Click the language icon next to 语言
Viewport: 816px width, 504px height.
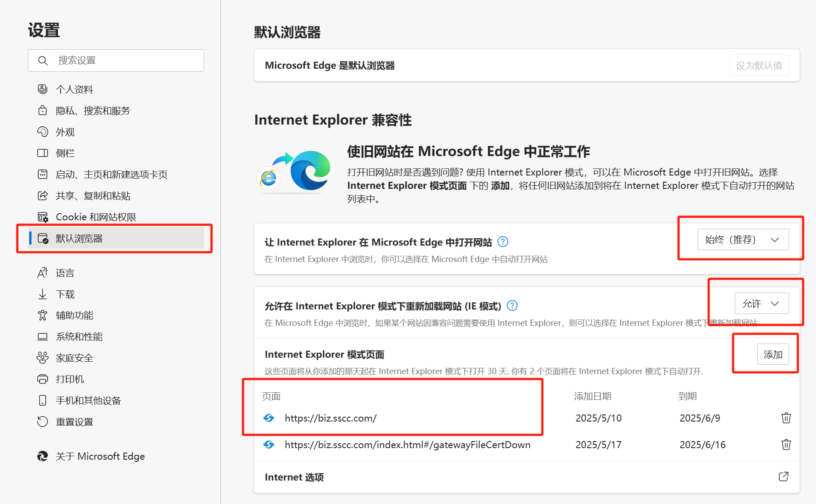coord(43,273)
